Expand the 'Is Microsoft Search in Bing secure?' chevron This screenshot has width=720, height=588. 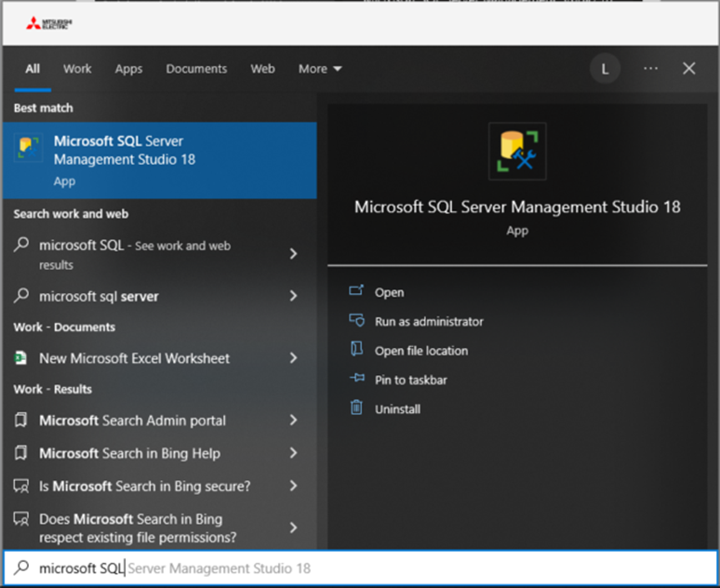tap(293, 486)
